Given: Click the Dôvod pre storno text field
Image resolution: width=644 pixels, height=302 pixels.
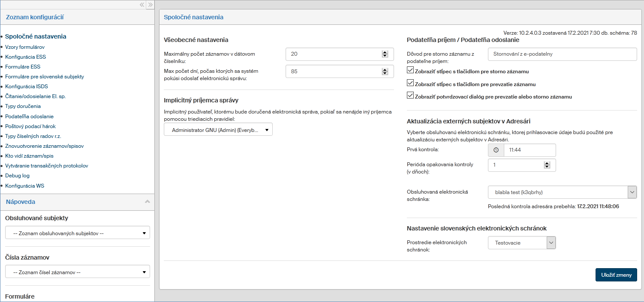Looking at the screenshot, I should point(562,54).
